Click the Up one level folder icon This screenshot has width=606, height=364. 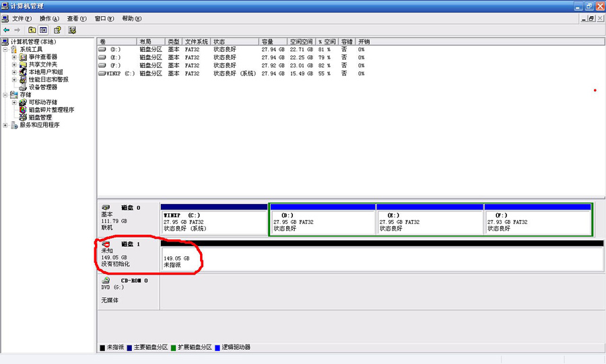(32, 30)
